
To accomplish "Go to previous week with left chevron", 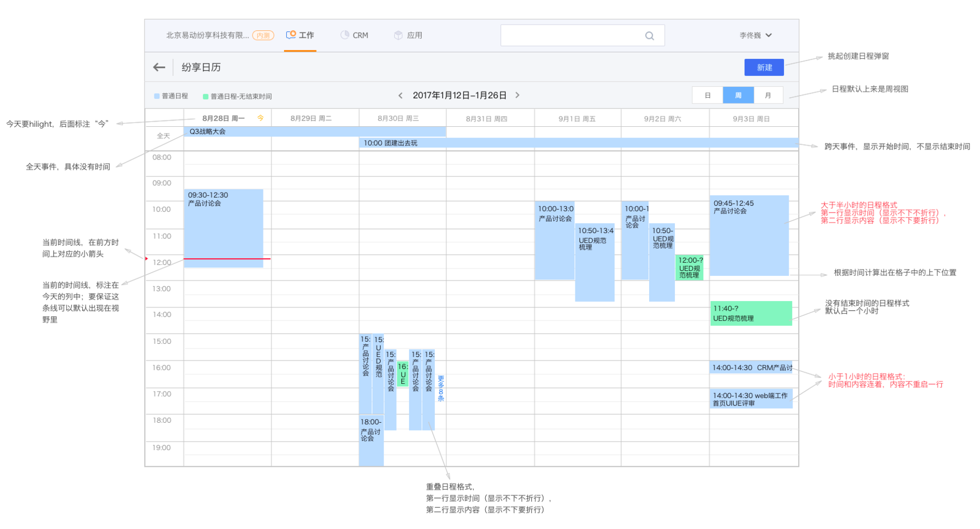I will [401, 95].
